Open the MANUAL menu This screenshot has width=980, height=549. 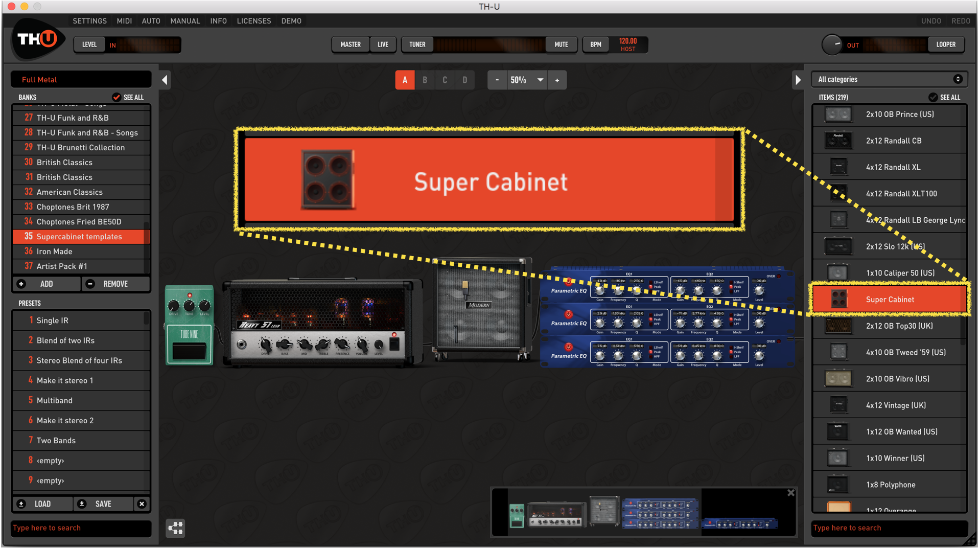[185, 21]
